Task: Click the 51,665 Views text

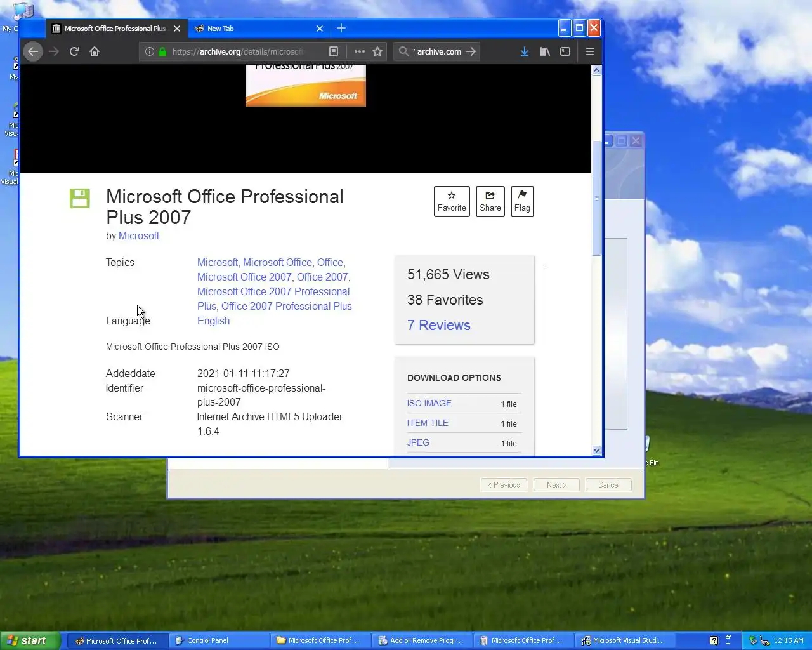Action: pos(449,274)
